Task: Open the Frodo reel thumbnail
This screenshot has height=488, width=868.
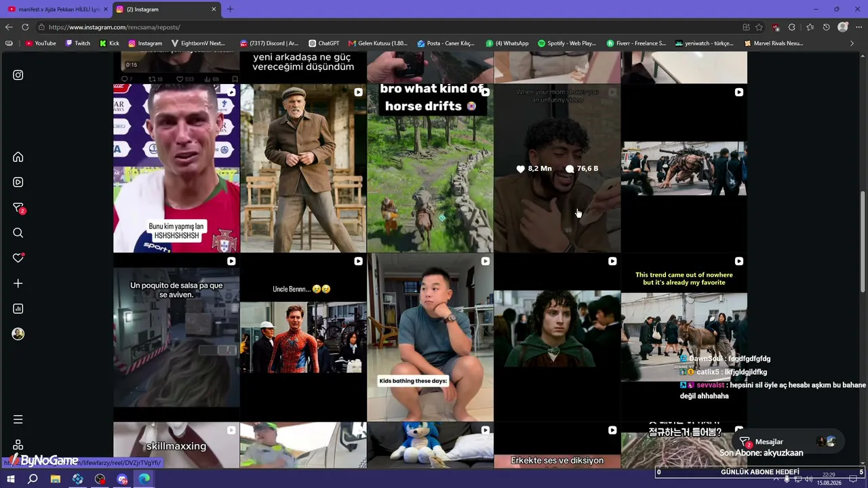Action: click(x=557, y=338)
